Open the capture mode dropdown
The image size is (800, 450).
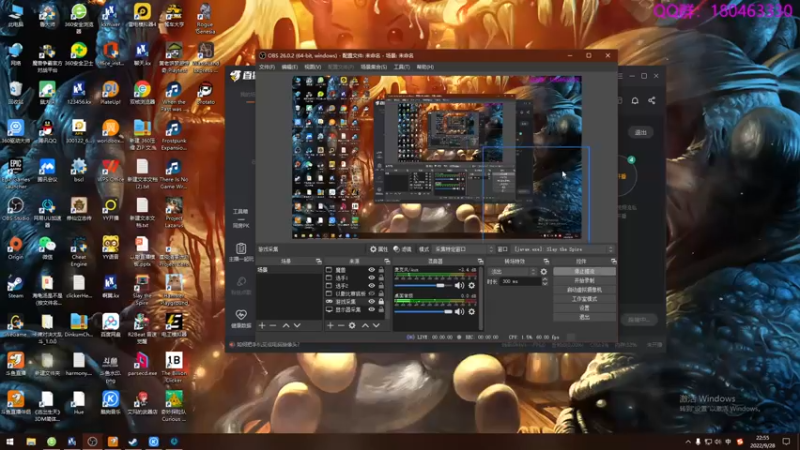click(463, 249)
